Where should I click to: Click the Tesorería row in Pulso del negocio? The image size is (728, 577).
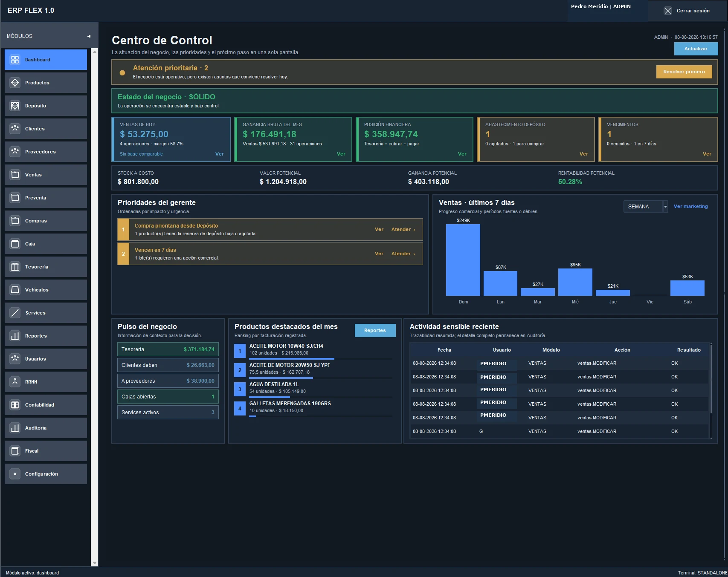coord(168,349)
